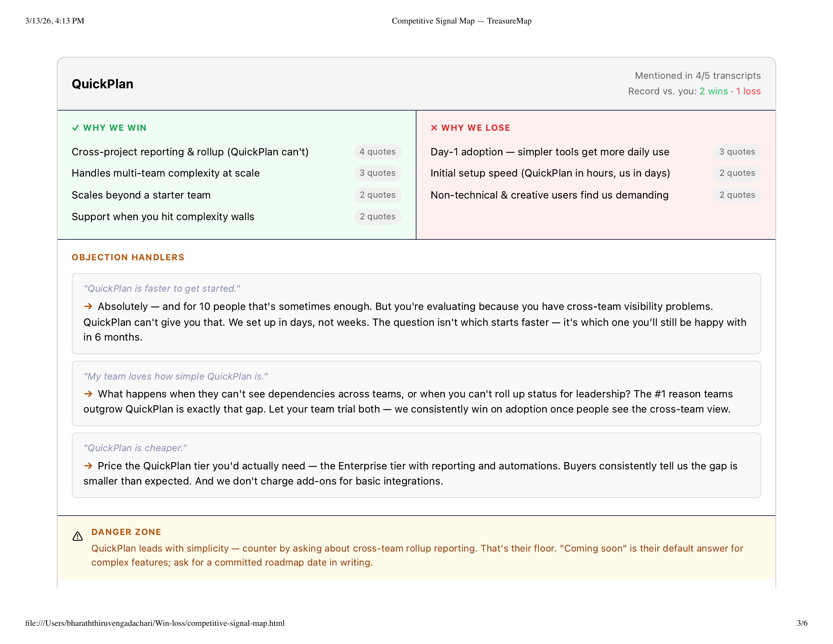Select the "My team loves how simple" objection
The height and width of the screenshot is (644, 833).
(x=175, y=376)
